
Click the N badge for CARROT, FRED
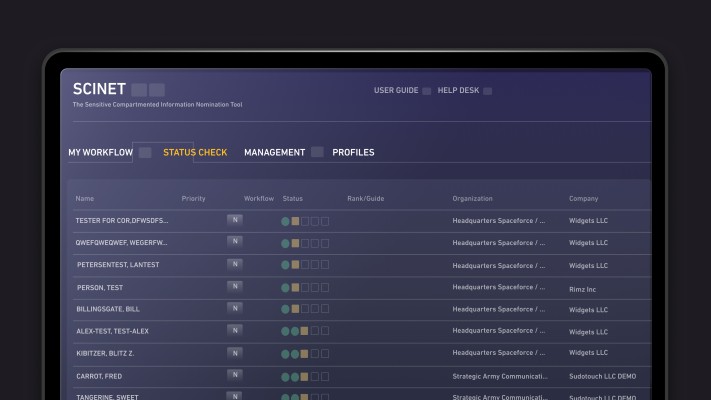(235, 375)
